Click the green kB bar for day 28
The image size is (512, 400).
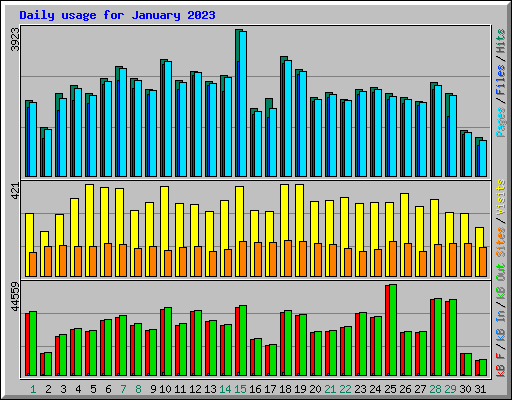pos(438,337)
